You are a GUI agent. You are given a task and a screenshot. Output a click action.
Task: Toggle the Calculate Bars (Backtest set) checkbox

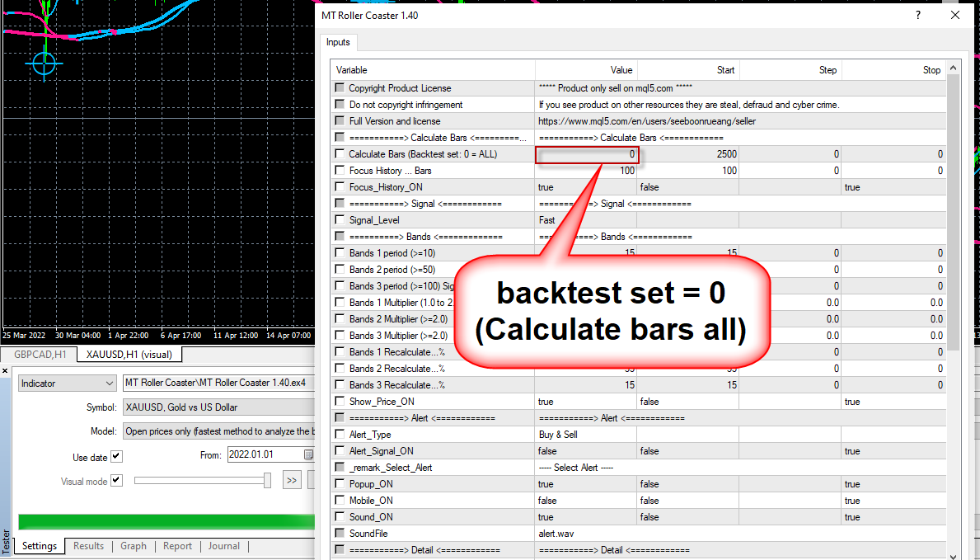(x=340, y=154)
